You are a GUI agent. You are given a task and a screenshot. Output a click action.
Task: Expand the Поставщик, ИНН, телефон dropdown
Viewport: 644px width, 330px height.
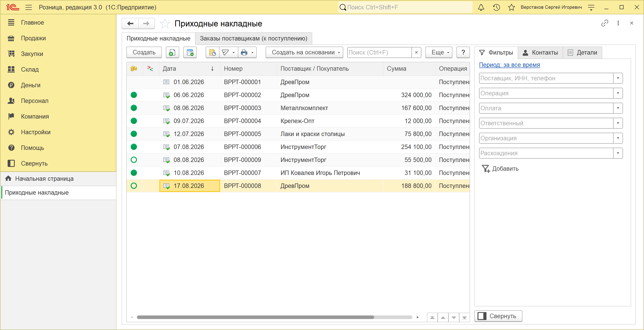click(618, 78)
